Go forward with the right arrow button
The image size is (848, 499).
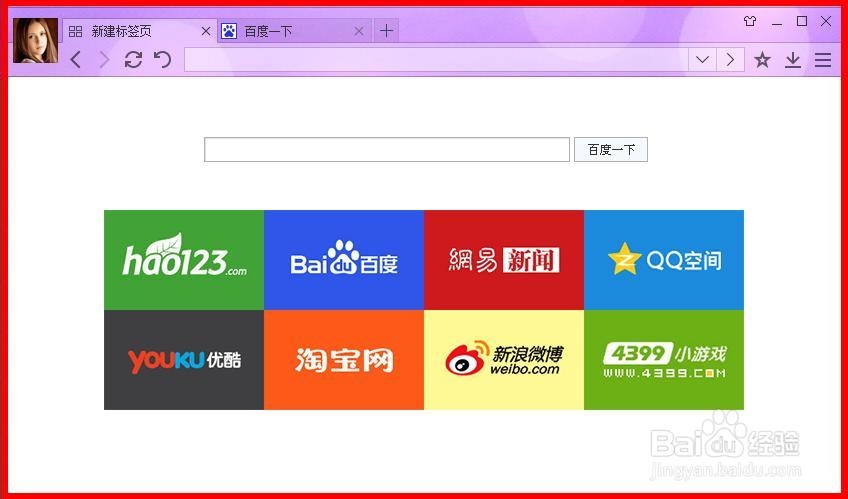pyautogui.click(x=104, y=59)
